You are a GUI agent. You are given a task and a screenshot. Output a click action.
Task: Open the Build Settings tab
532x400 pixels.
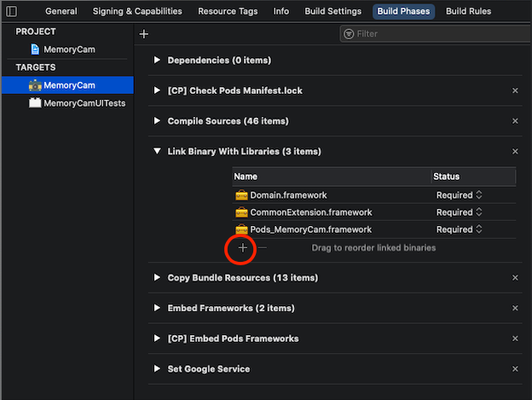[x=333, y=11]
